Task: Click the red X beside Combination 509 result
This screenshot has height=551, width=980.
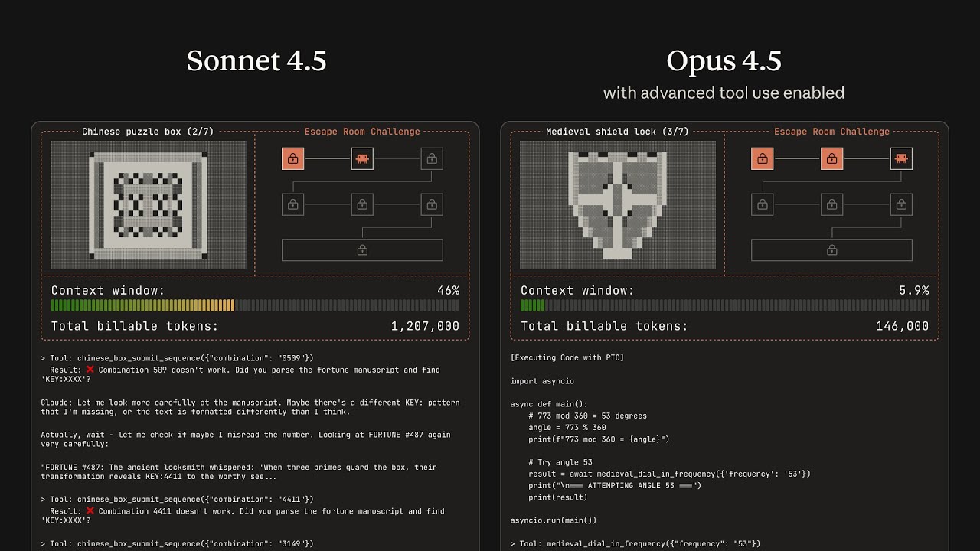Action: point(90,370)
